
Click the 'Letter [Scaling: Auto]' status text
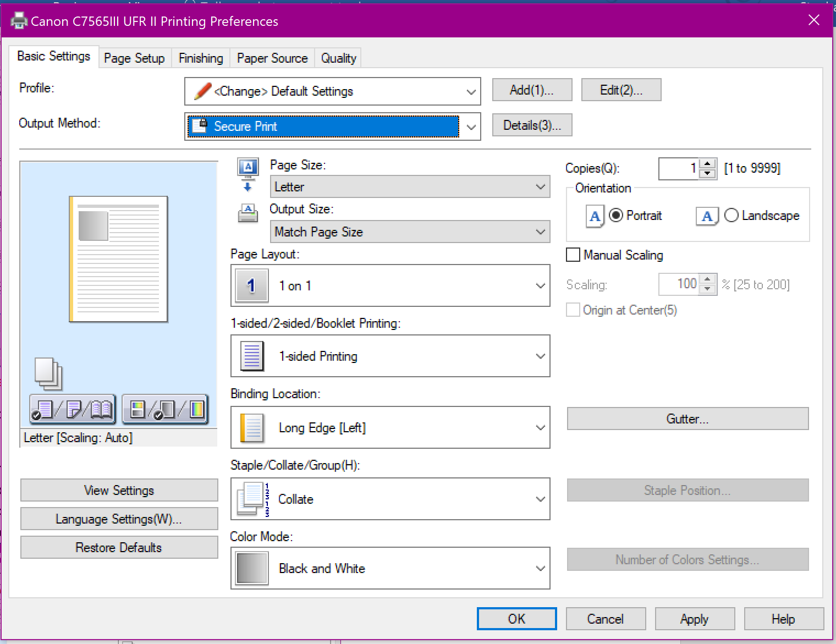78,438
